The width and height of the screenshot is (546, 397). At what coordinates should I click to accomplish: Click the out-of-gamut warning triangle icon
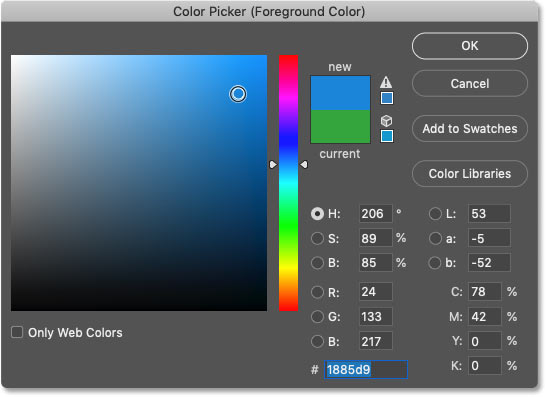pos(386,83)
